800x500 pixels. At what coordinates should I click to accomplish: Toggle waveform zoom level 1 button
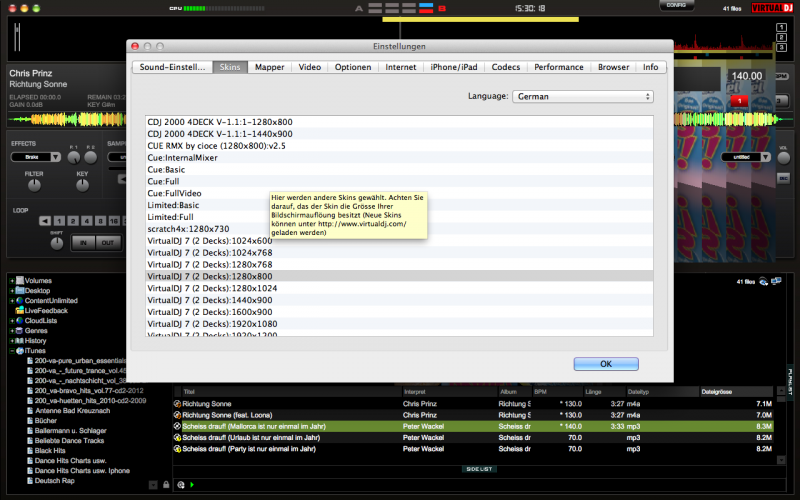(x=780, y=26)
